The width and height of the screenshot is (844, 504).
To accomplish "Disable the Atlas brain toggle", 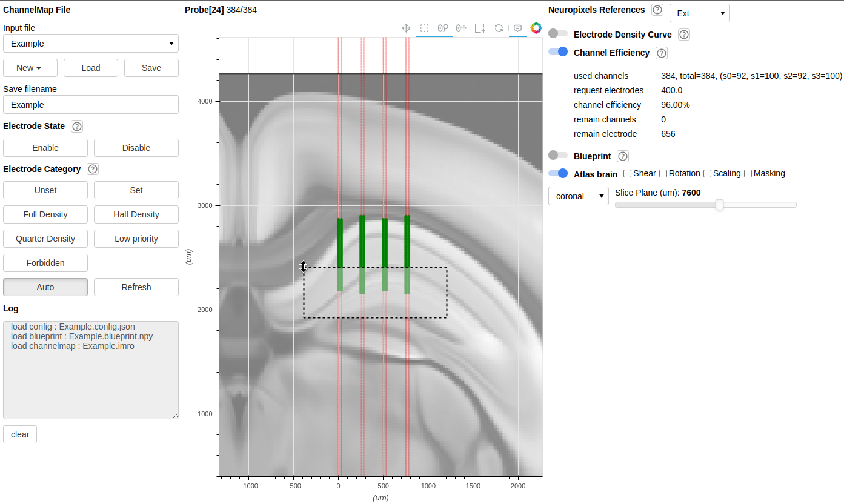I will tap(558, 173).
